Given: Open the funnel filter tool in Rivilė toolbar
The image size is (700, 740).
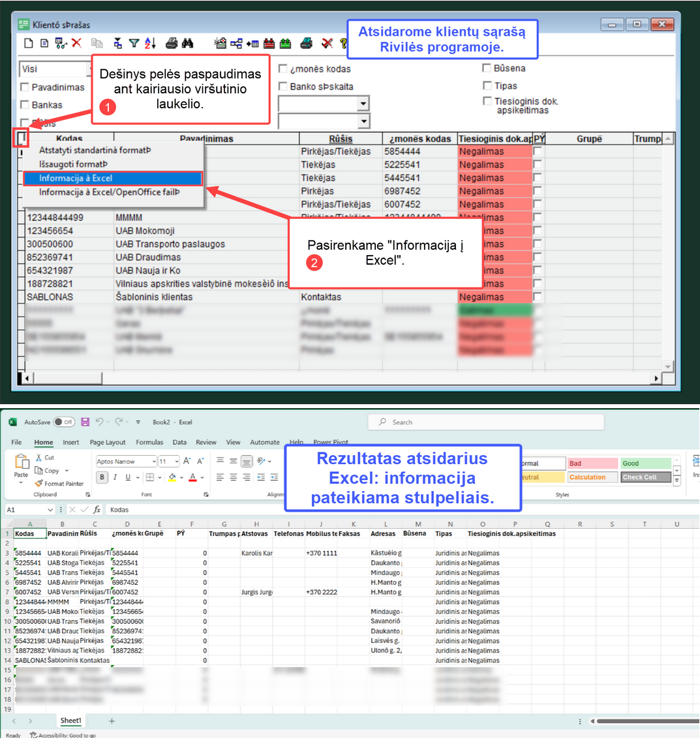Looking at the screenshot, I should pyautogui.click(x=134, y=44).
